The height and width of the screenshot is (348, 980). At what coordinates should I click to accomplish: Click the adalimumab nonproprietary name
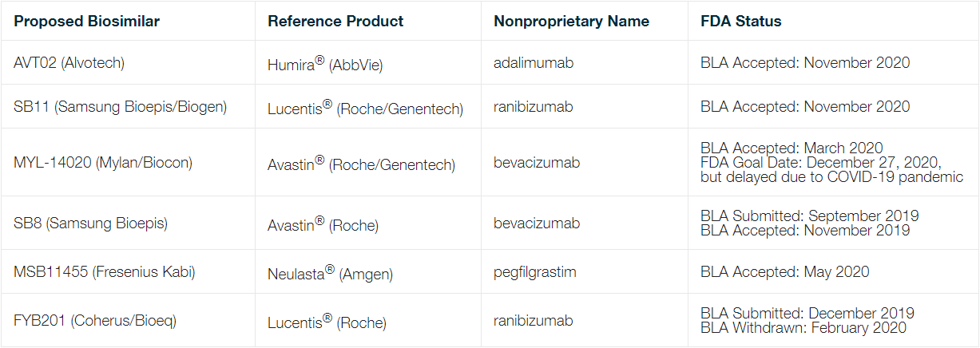[532, 63]
